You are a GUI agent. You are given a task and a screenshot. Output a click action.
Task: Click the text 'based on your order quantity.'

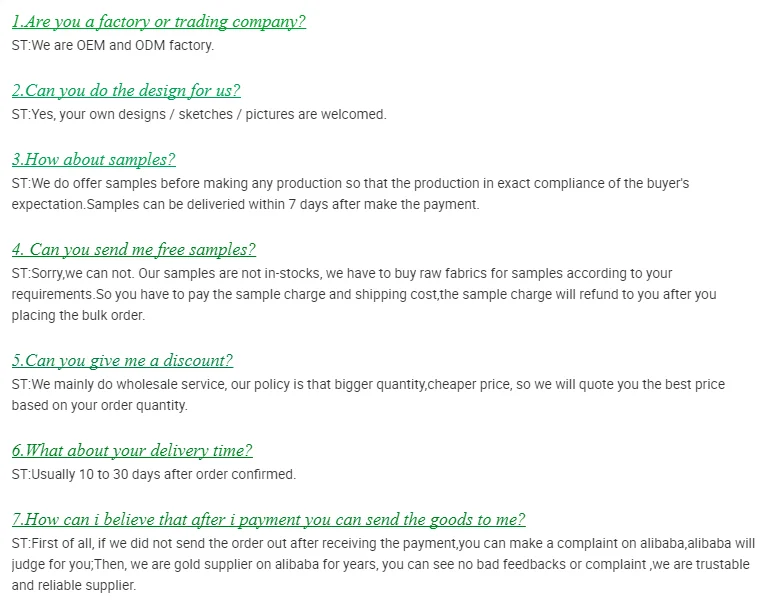[x=100, y=406]
